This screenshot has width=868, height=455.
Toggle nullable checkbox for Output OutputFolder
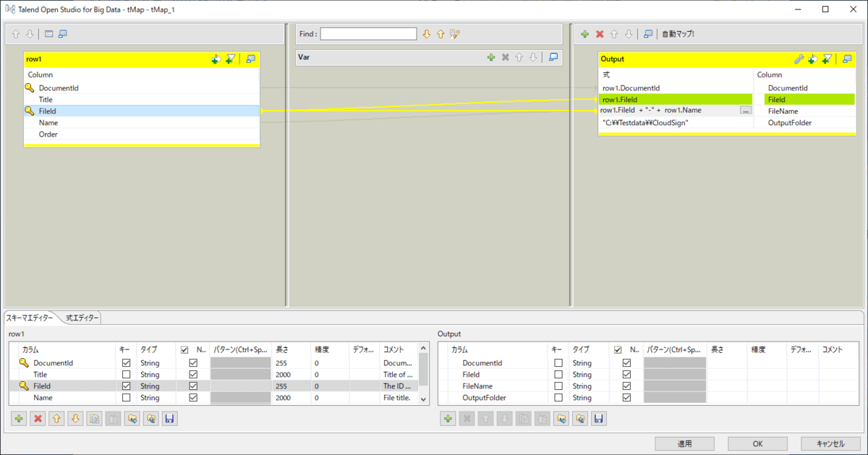point(626,397)
